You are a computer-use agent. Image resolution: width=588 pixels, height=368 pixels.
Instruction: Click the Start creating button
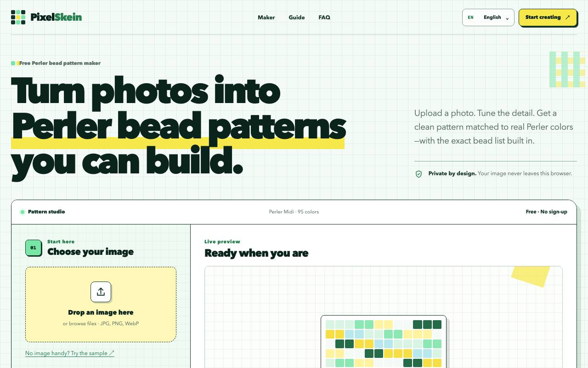(548, 17)
